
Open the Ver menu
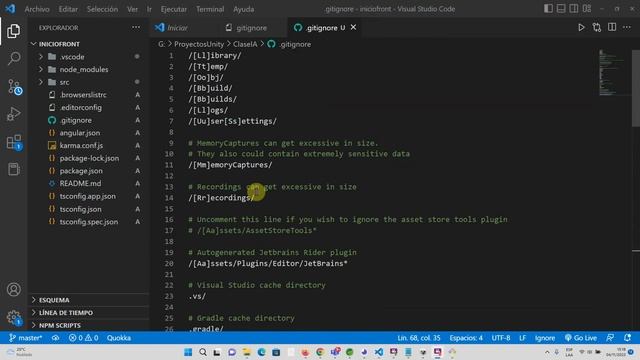tap(132, 9)
